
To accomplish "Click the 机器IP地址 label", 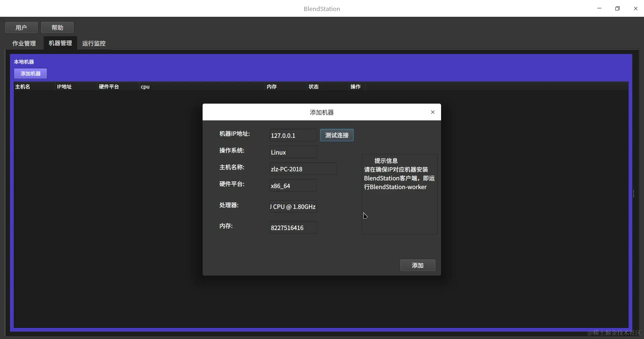I will [234, 133].
